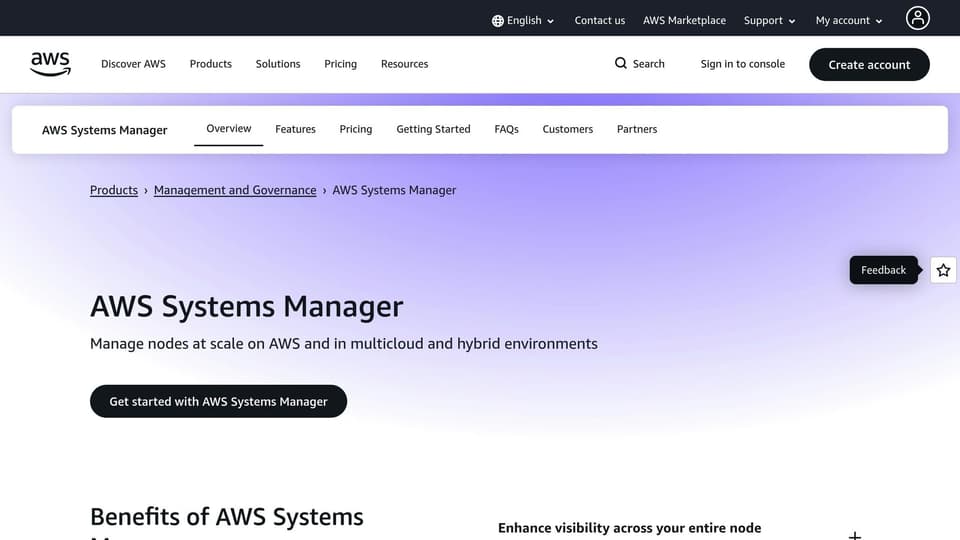
Task: Switch to the FAQs tab
Action: pos(506,129)
